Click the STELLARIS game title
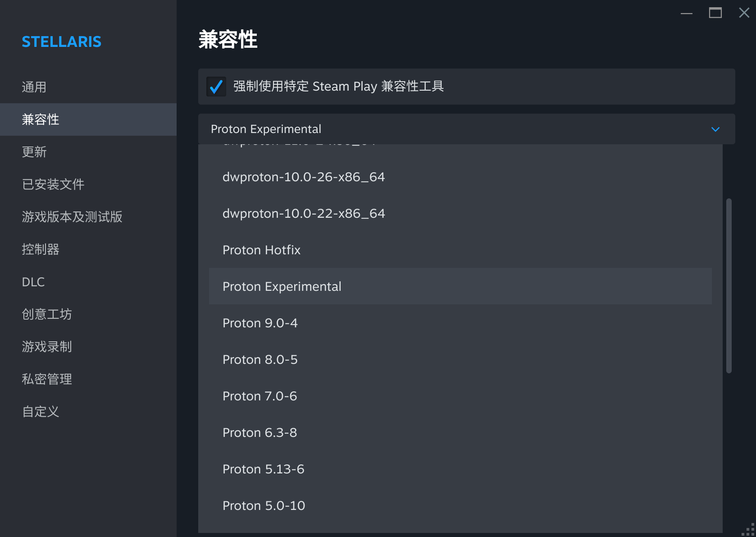756x537 pixels. coord(62,41)
